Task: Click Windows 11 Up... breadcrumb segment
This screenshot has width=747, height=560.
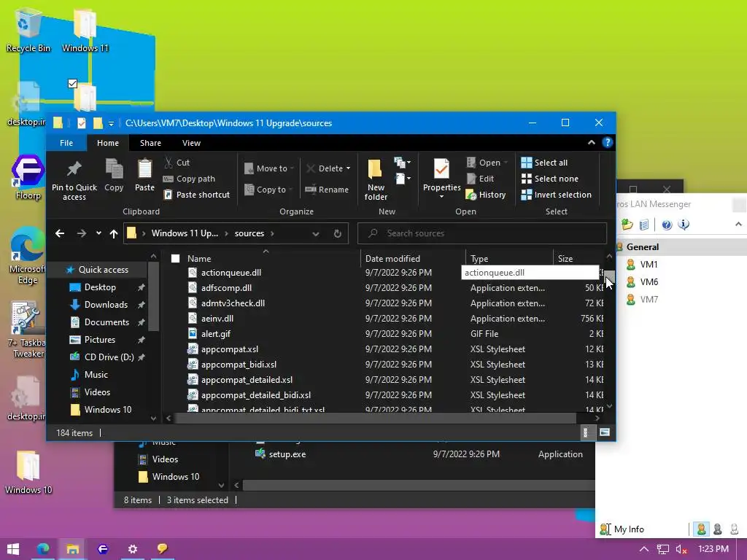Action: (185, 233)
